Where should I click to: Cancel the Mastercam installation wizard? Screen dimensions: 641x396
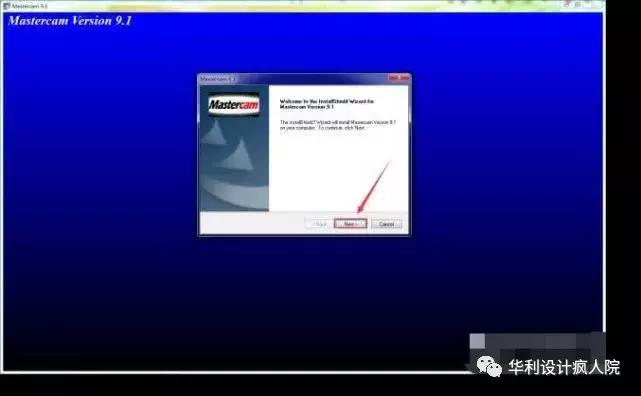[386, 224]
